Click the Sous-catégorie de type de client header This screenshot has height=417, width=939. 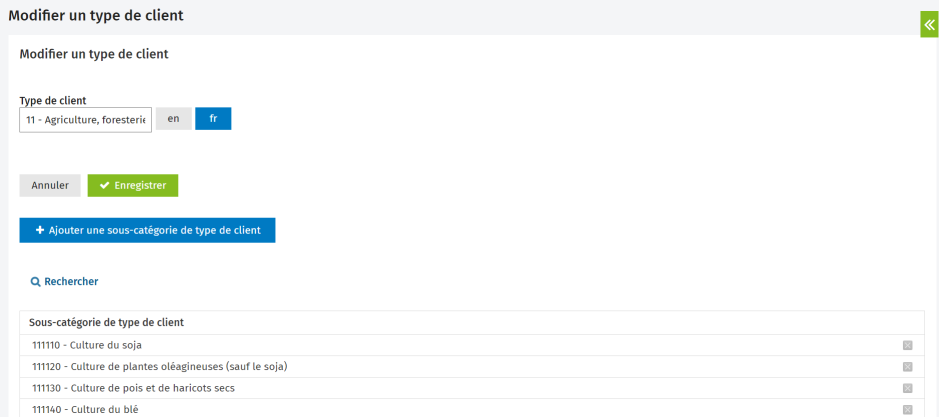pyautogui.click(x=105, y=322)
